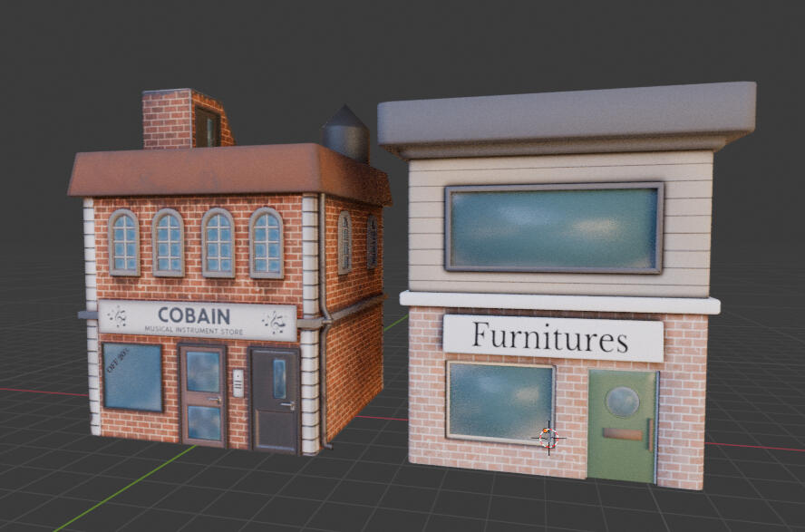The height and width of the screenshot is (532, 805).
Task: Select the metal cone-topped tank on the roof
Action: tap(345, 133)
